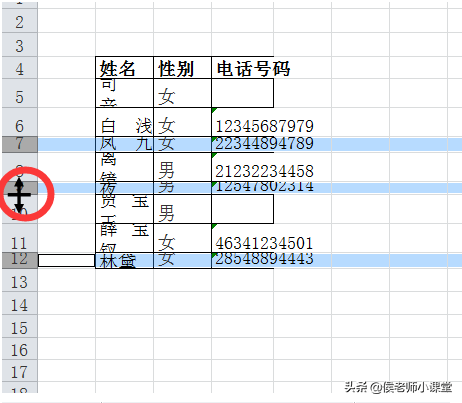Screen dimensions: 462x403
Task: Click the name cell 凤 九
Action: 124,144
